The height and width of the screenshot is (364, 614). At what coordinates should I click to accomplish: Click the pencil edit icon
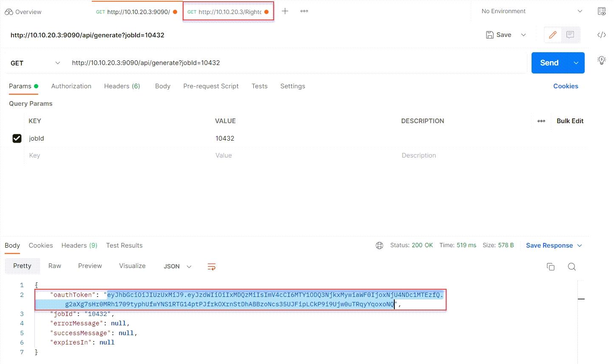552,35
